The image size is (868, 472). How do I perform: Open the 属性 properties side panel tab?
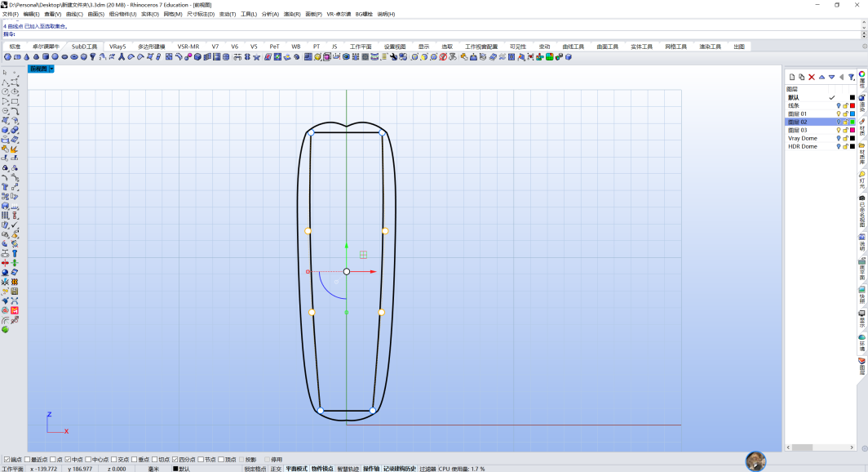pos(862,79)
